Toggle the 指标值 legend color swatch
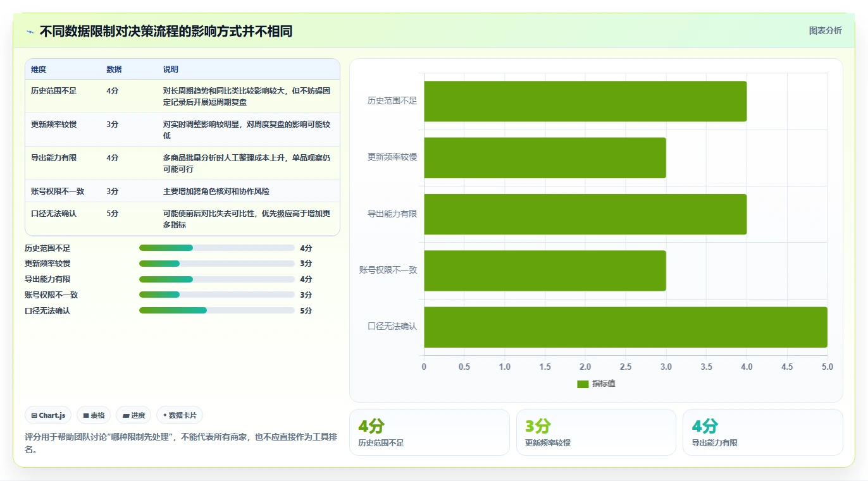 [583, 384]
